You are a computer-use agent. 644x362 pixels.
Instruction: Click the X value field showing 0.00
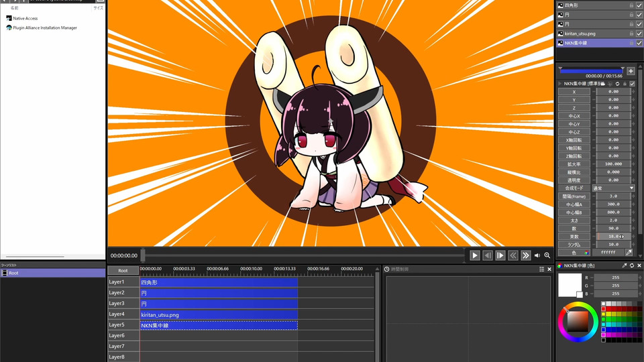(614, 92)
